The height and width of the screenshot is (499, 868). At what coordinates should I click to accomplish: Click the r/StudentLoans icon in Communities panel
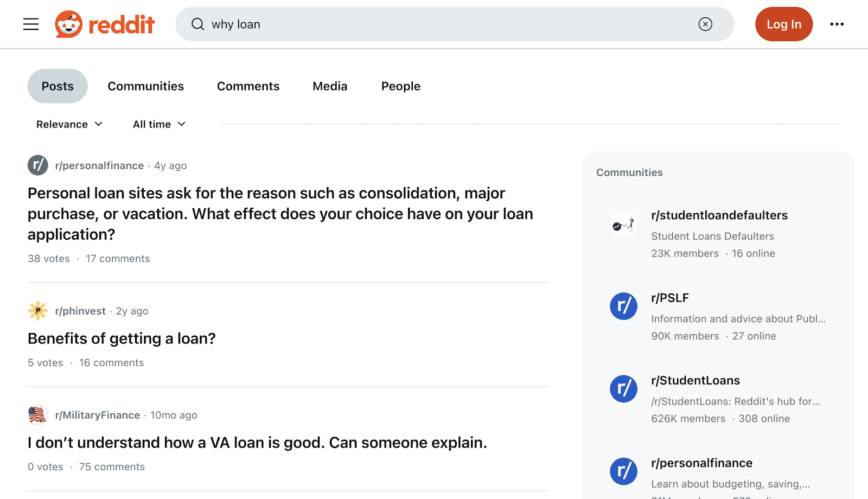point(623,389)
